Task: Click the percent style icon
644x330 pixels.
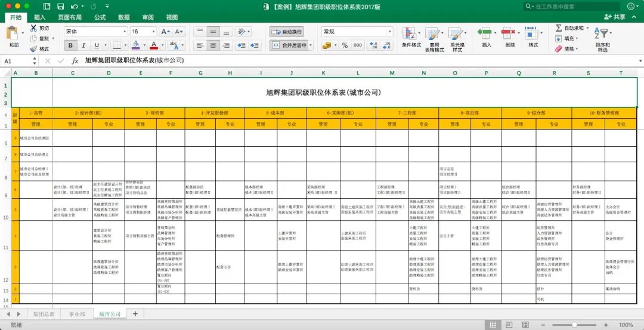Action: point(345,45)
